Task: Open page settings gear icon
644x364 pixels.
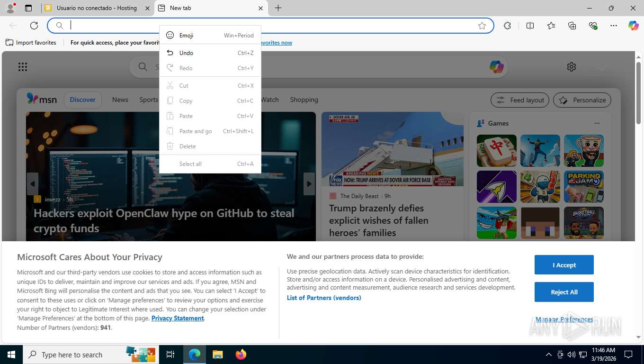Action: click(x=572, y=67)
